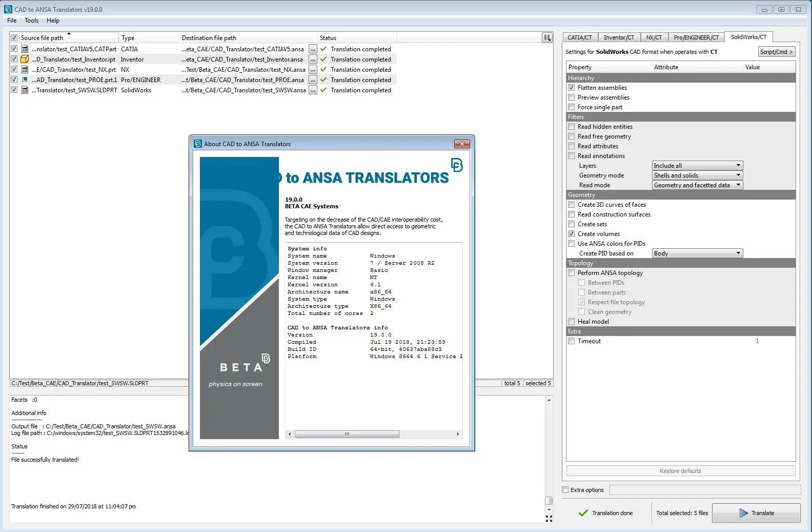Open the Help menu
Screen dimensions: 812x532
[53, 21]
